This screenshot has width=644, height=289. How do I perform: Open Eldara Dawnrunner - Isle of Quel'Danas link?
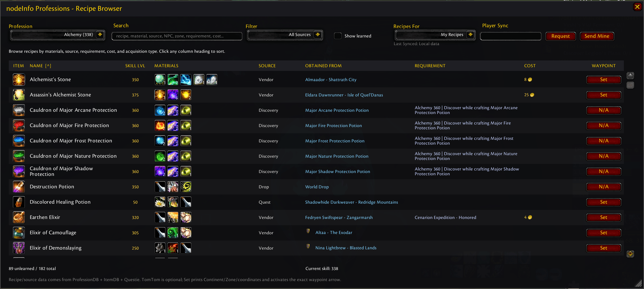[344, 95]
